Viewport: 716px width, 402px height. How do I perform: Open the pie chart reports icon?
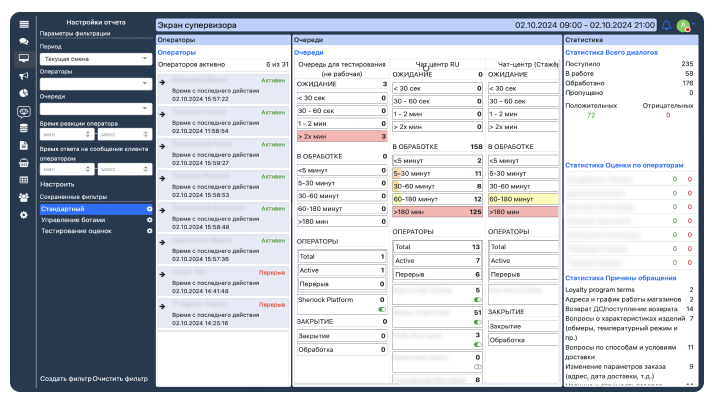[x=24, y=93]
